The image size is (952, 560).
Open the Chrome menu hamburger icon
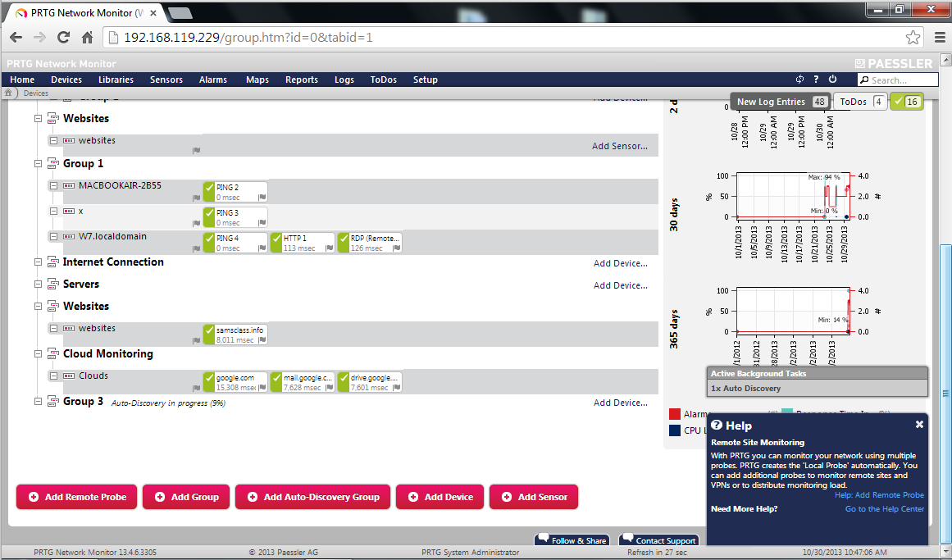[939, 38]
